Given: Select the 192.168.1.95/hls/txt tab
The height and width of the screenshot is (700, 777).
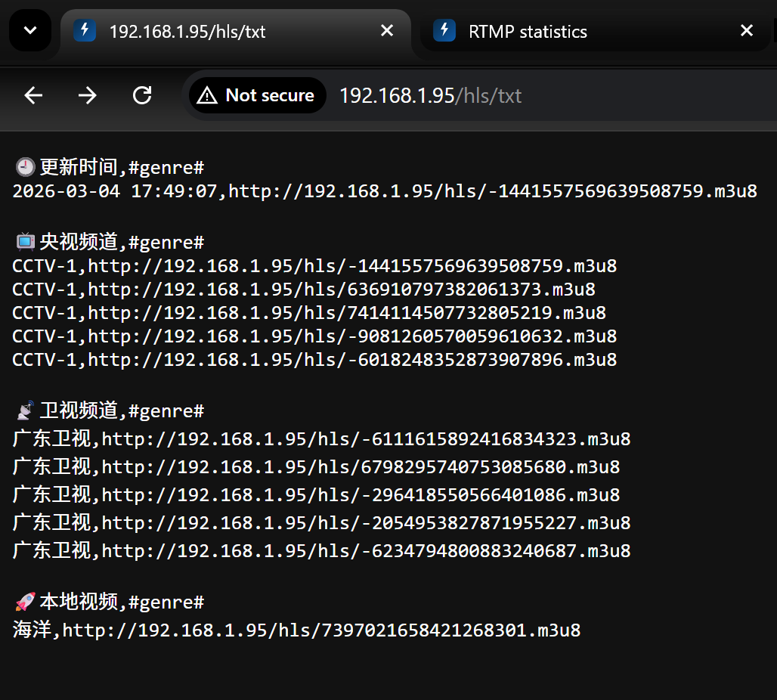Looking at the screenshot, I should pyautogui.click(x=189, y=31).
